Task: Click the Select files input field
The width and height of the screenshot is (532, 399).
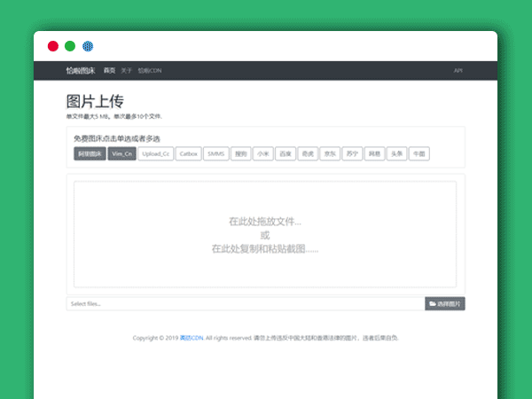Action: [x=246, y=304]
